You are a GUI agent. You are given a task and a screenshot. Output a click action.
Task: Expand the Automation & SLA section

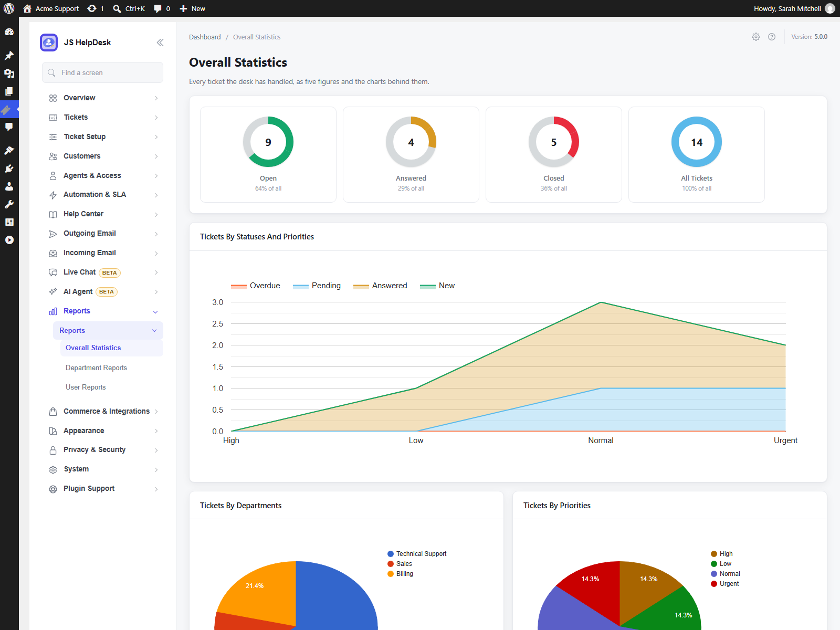103,195
